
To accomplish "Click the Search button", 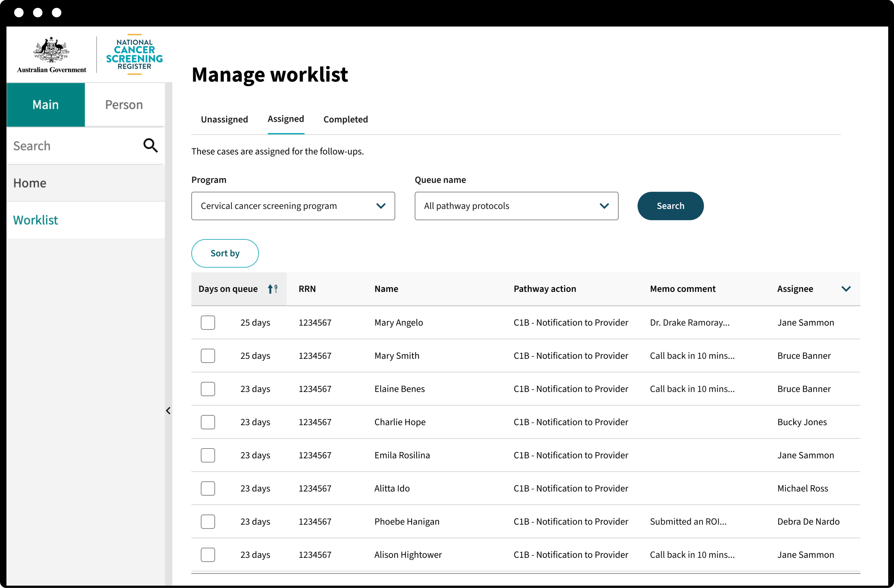I will [x=670, y=206].
